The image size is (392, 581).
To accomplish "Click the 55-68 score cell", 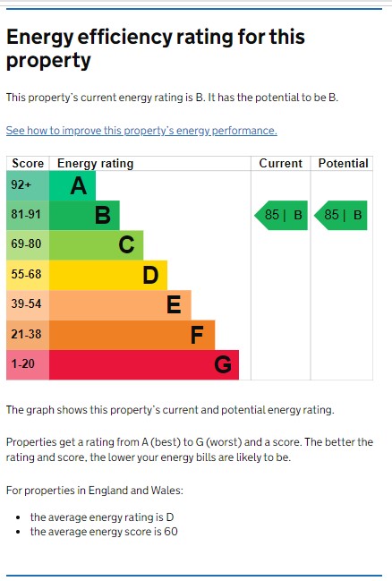I will [28, 275].
